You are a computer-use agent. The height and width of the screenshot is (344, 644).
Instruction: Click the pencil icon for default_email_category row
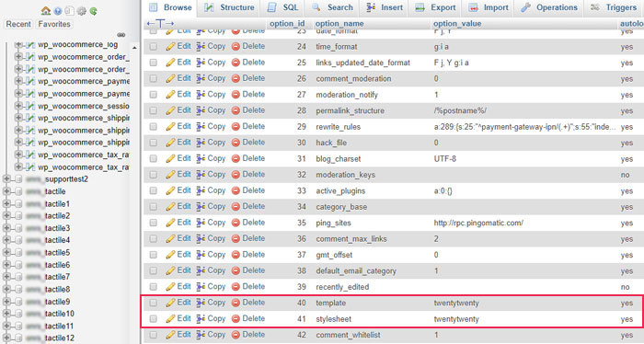[x=170, y=270]
